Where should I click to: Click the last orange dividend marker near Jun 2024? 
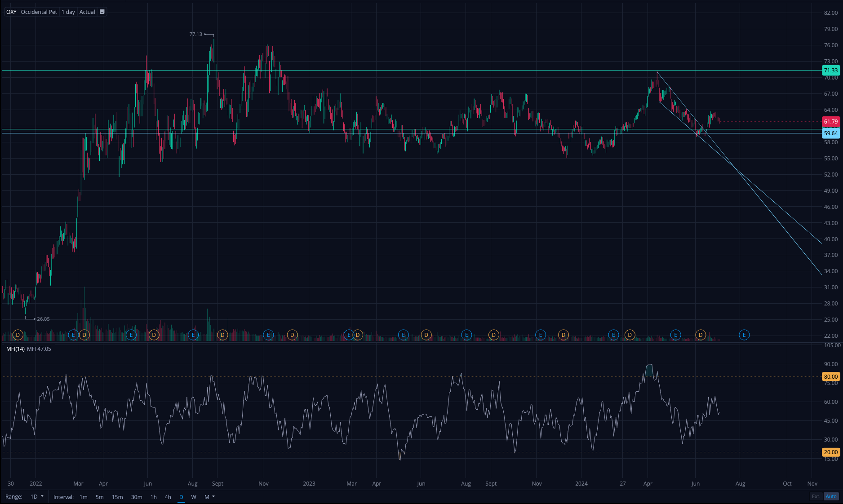701,335
